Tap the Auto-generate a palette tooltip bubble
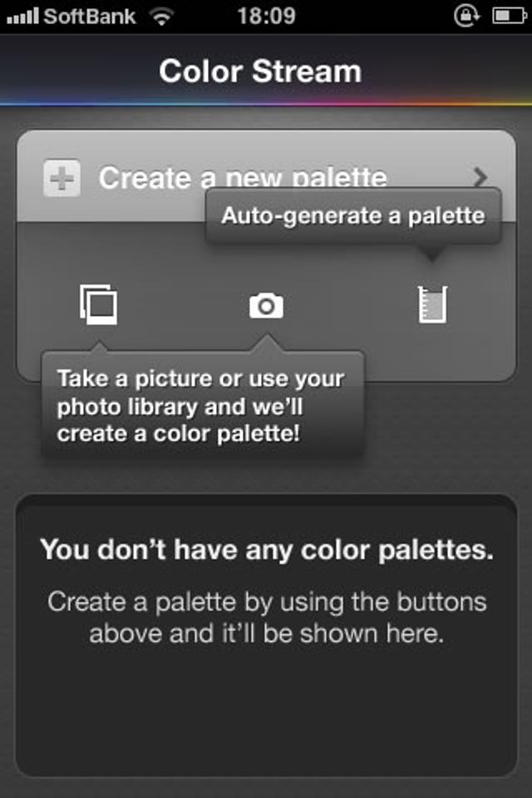Screen dimensions: 532x798 352,215
